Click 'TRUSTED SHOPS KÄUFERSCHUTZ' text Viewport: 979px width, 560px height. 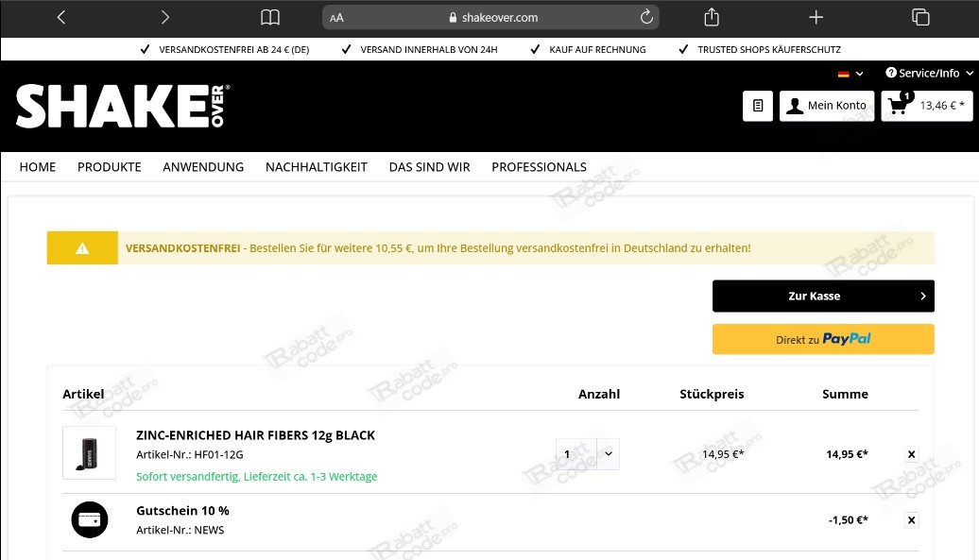pos(769,49)
